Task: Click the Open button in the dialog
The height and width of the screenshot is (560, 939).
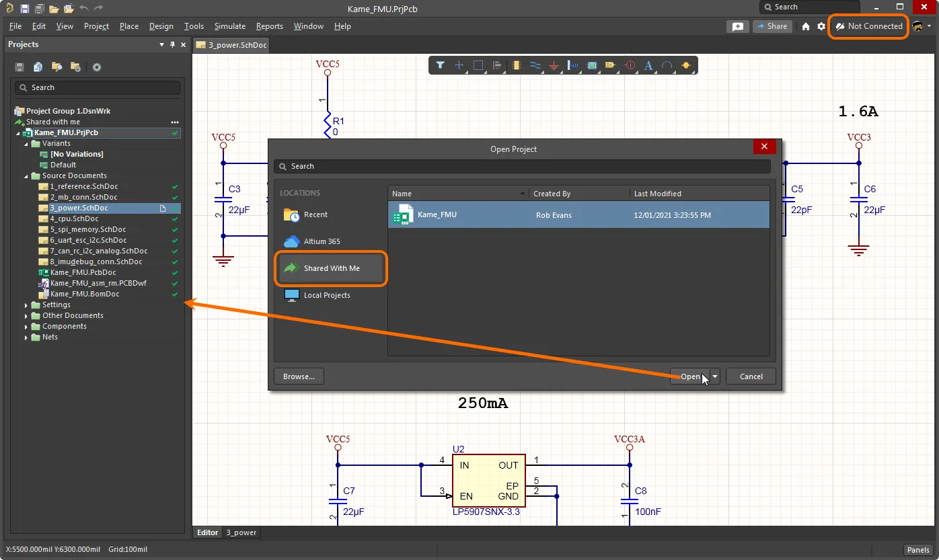Action: [690, 376]
